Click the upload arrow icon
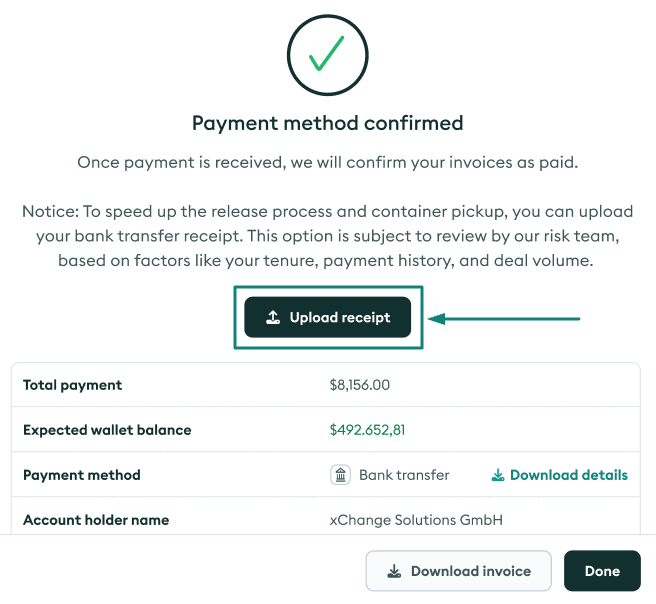The width and height of the screenshot is (656, 604). tap(273, 317)
